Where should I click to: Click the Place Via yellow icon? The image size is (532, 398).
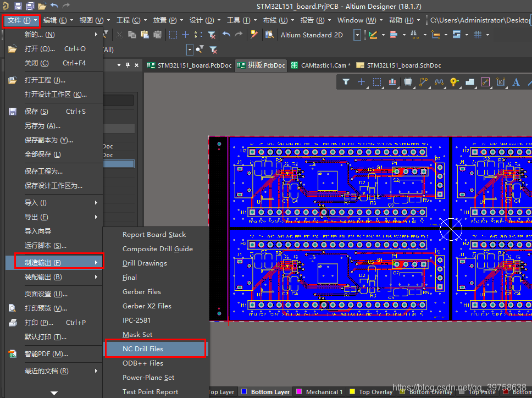click(455, 82)
